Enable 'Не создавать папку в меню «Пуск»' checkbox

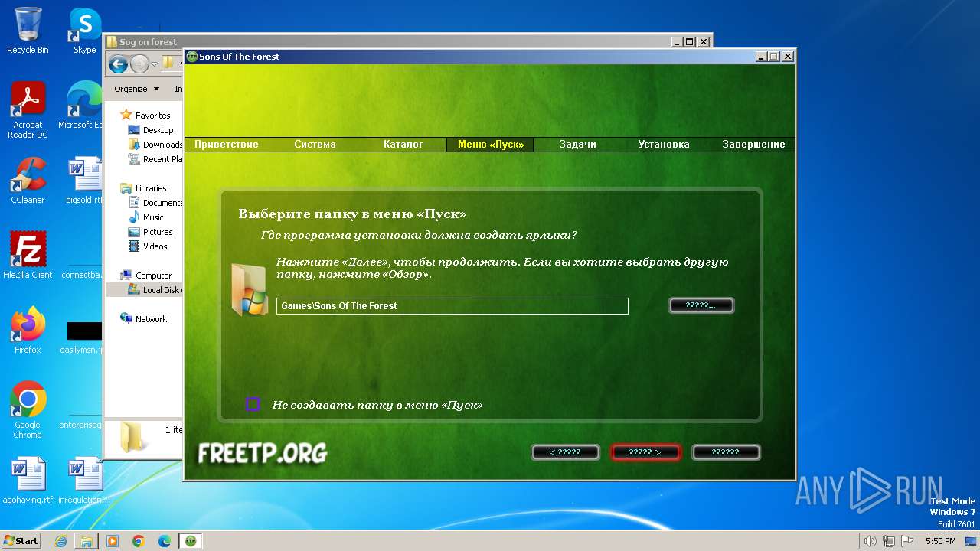tap(253, 404)
